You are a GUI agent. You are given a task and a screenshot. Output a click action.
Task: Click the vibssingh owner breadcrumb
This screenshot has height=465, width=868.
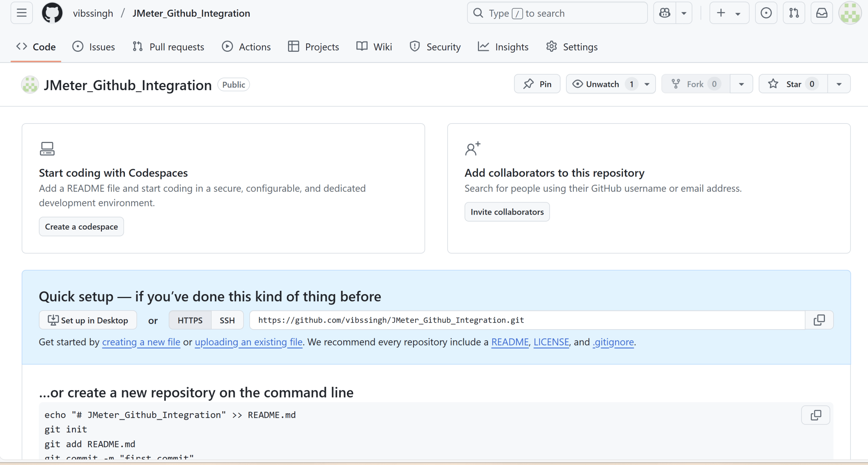point(93,13)
